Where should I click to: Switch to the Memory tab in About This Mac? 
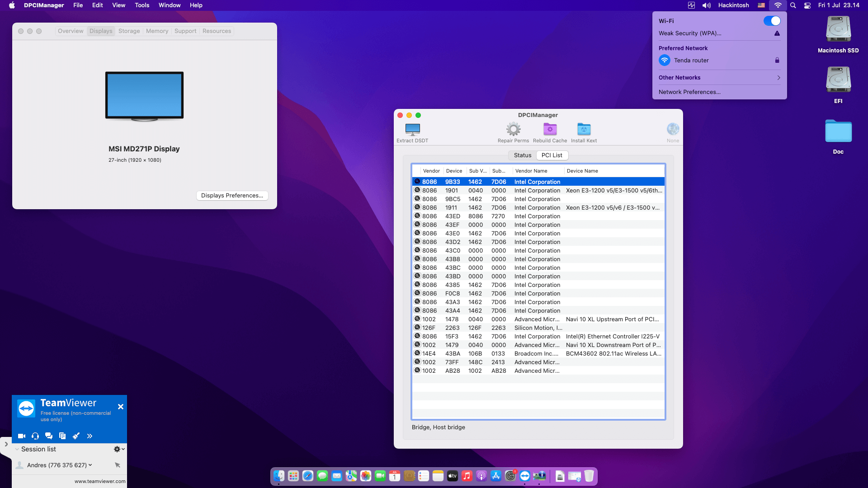coord(157,31)
